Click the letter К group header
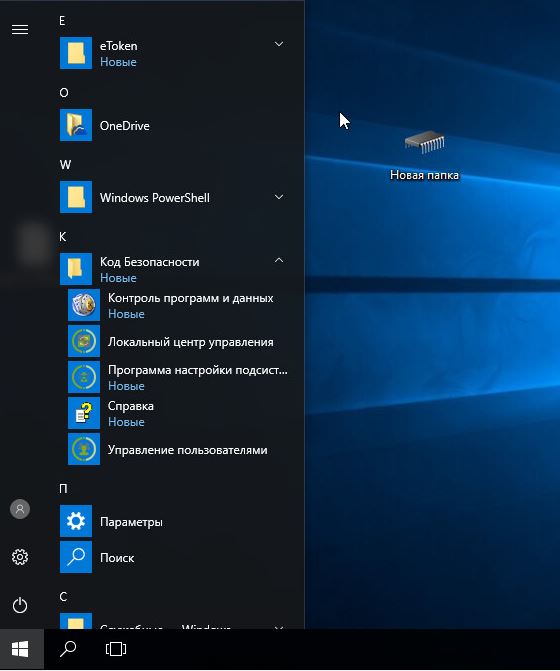The image size is (560, 671). click(x=63, y=237)
